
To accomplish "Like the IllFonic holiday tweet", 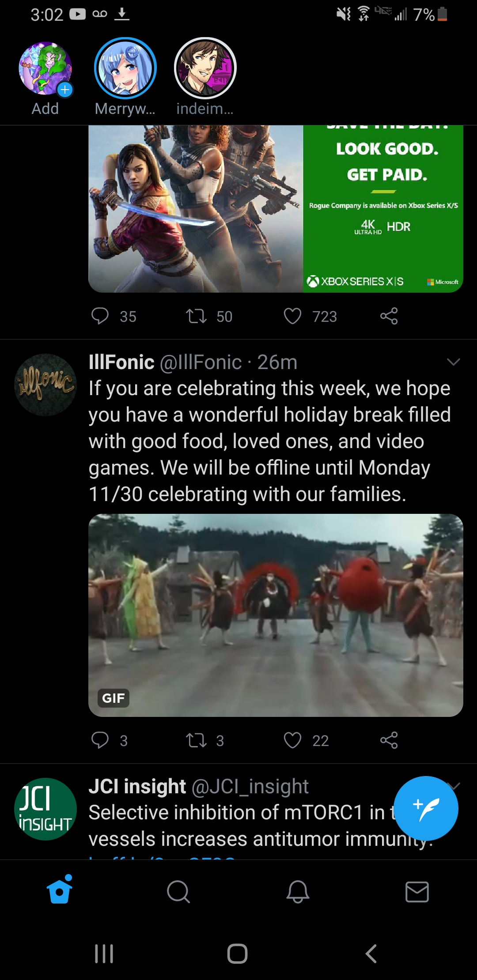I will pos(292,740).
